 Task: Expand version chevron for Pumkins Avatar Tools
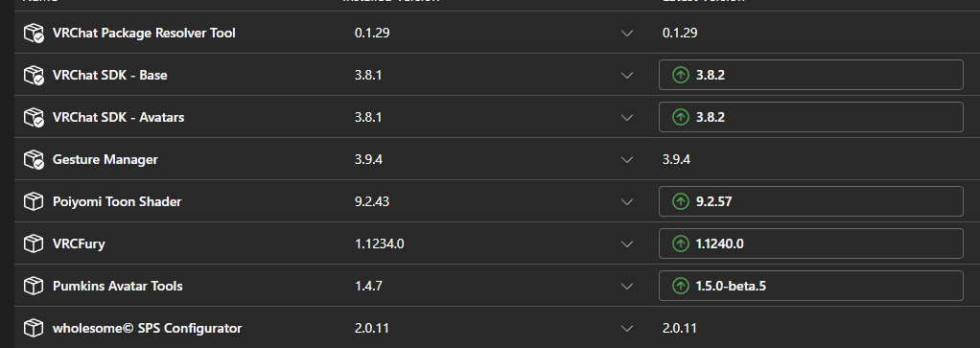tap(627, 286)
